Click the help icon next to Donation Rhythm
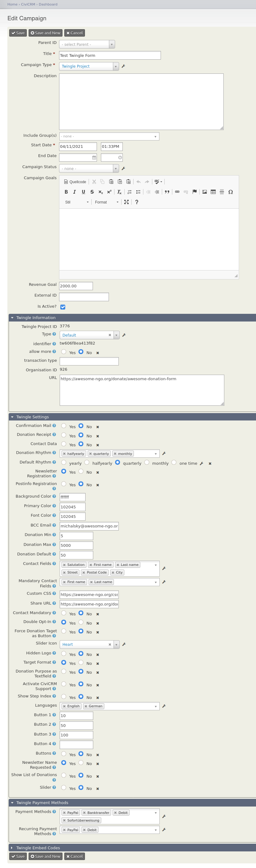Viewport: 256px width, 868px height. (54, 452)
